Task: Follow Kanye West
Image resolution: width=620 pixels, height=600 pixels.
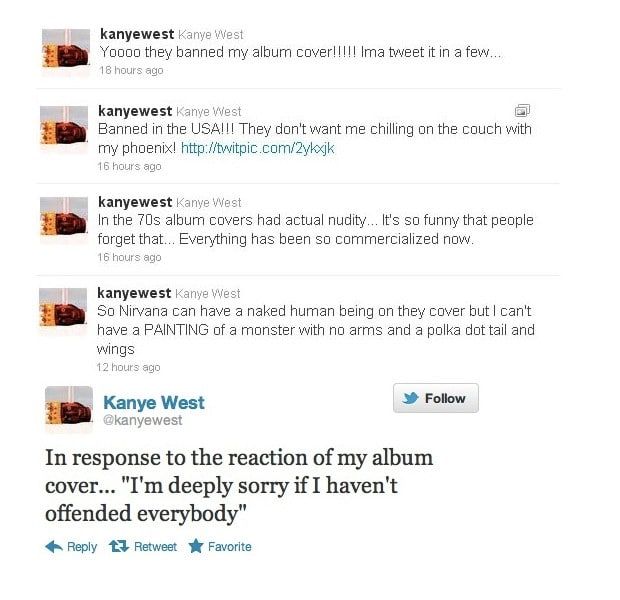Action: [x=436, y=398]
